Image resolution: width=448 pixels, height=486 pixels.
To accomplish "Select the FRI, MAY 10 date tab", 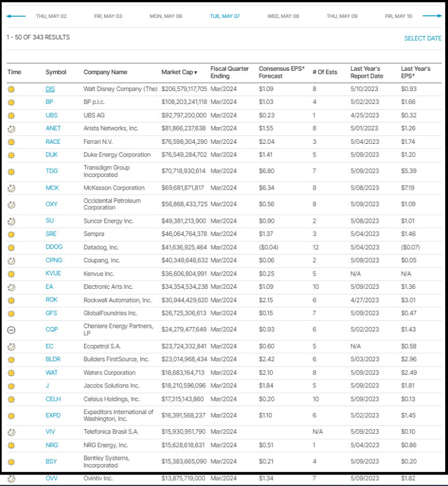I will pyautogui.click(x=398, y=16).
